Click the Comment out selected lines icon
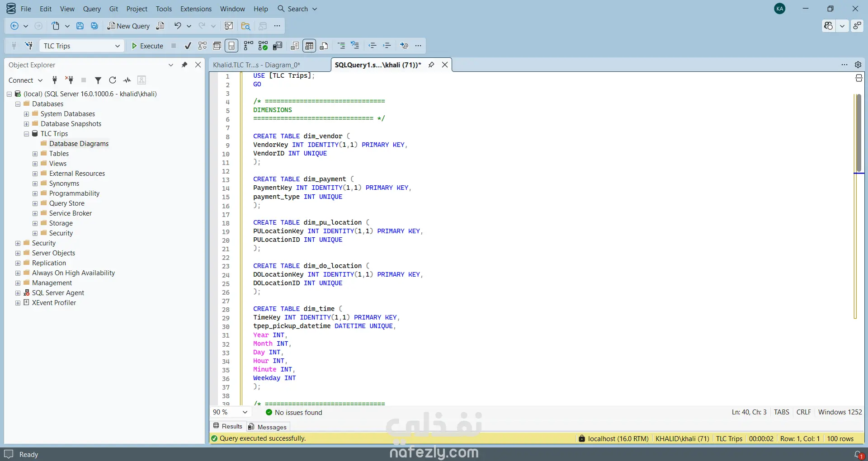Viewport: 868px width, 461px height. pyautogui.click(x=341, y=46)
